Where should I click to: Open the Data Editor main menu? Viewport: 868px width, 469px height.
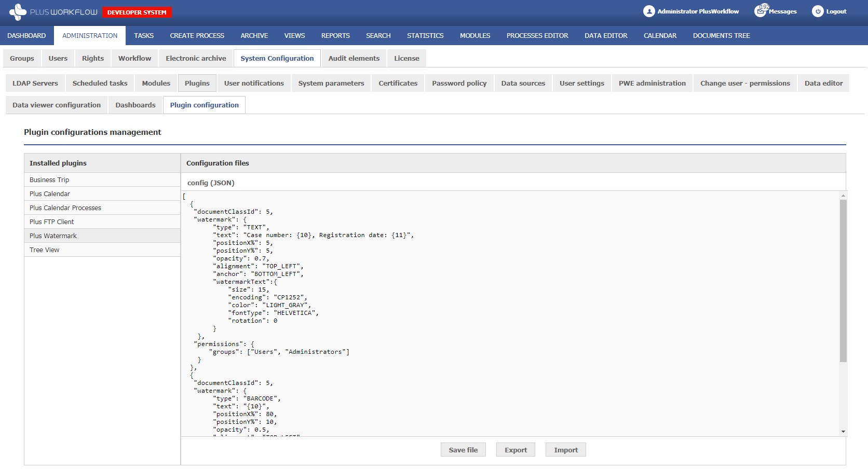click(x=606, y=36)
